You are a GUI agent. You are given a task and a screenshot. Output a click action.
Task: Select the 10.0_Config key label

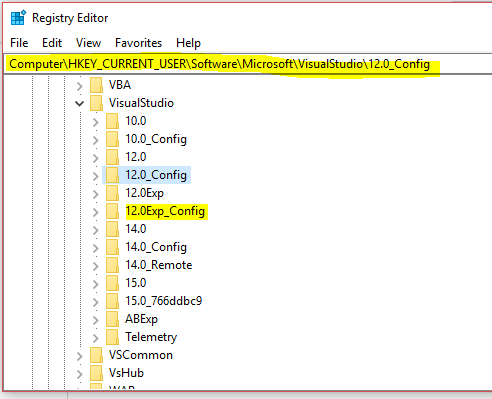click(156, 139)
